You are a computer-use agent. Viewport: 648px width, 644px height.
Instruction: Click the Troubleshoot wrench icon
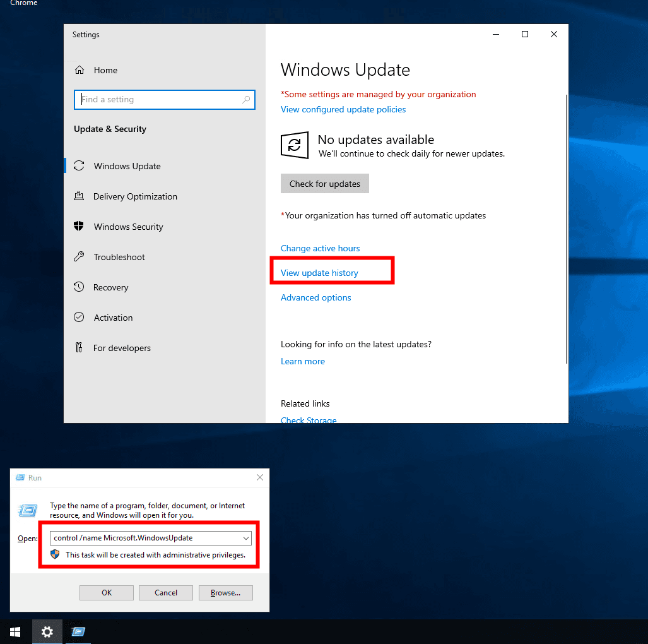(80, 257)
